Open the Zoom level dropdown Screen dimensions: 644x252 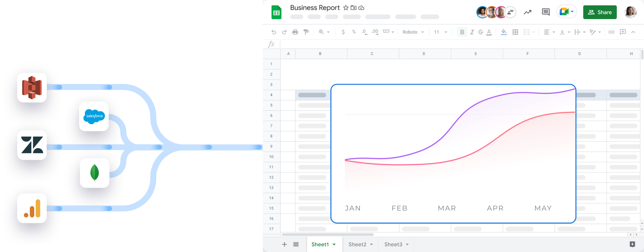tap(324, 32)
